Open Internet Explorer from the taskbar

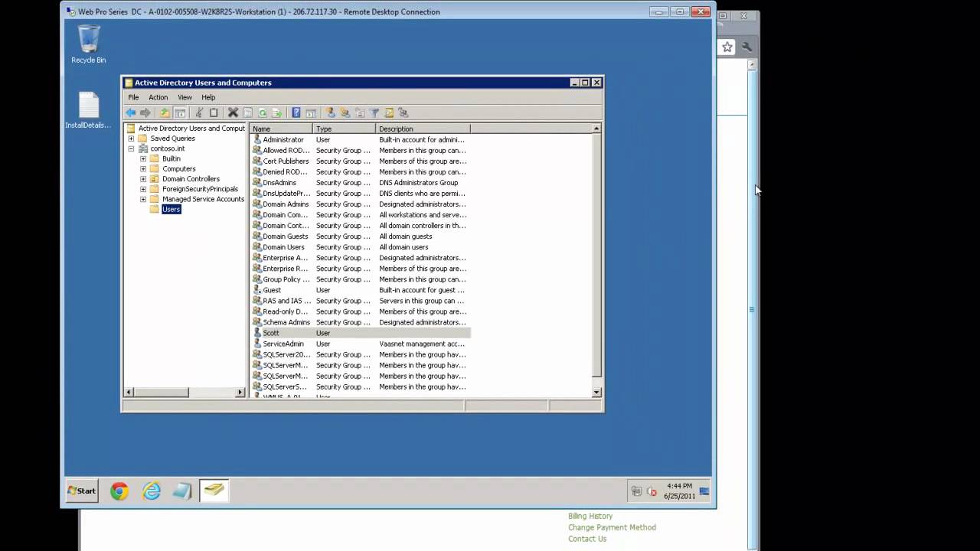[x=152, y=491]
